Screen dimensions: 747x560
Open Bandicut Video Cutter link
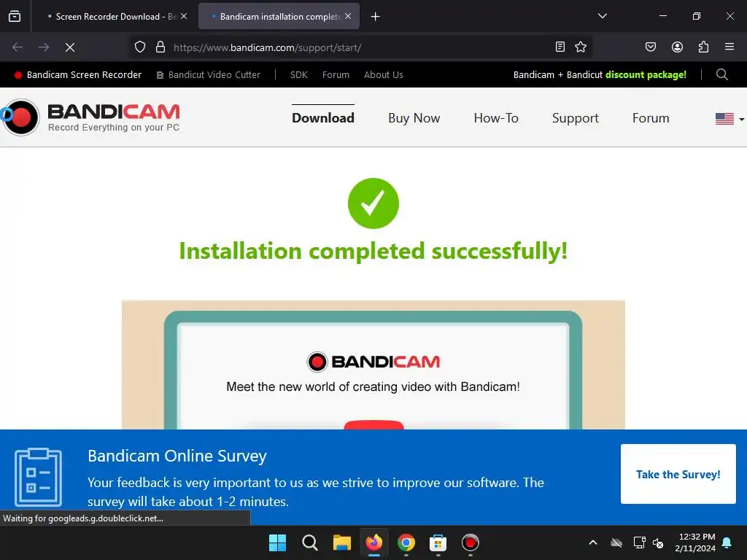coord(209,75)
